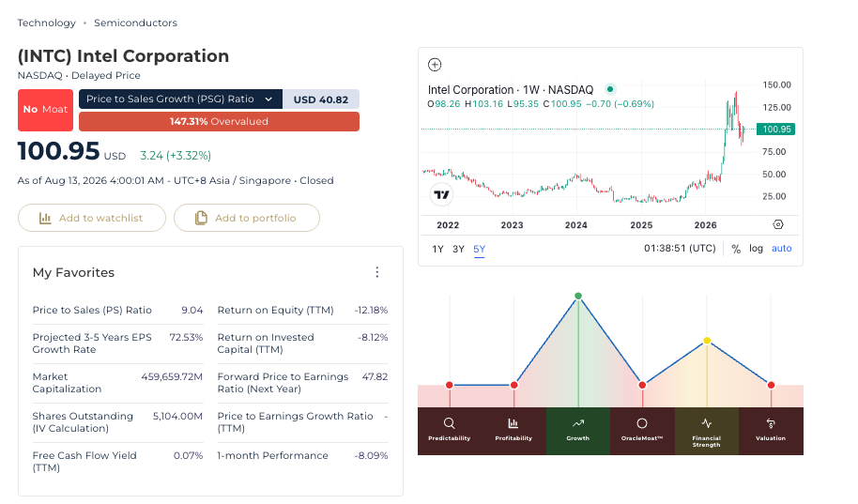
Task: Click the TradingView logo on chart
Action: pyautogui.click(x=441, y=195)
